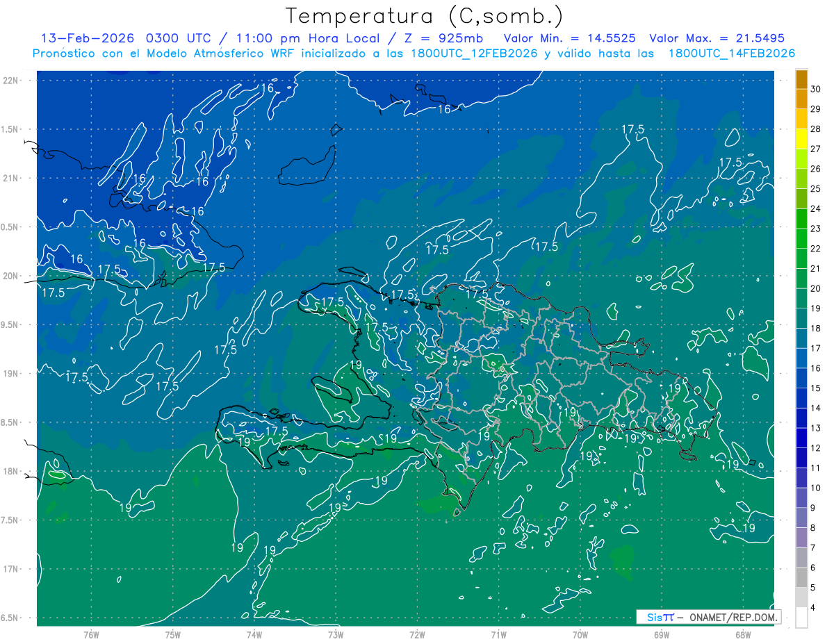
Task: Click the colorbar label '7'
Action: [813, 548]
